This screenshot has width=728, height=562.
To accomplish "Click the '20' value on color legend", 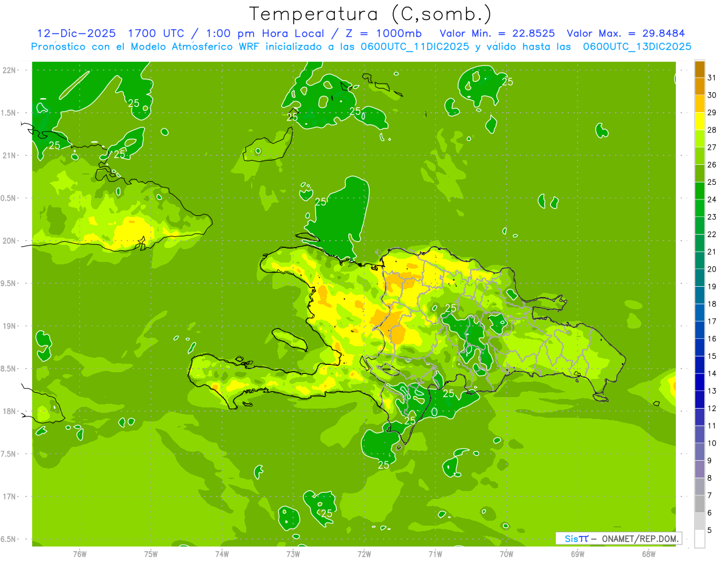I will click(x=712, y=269).
